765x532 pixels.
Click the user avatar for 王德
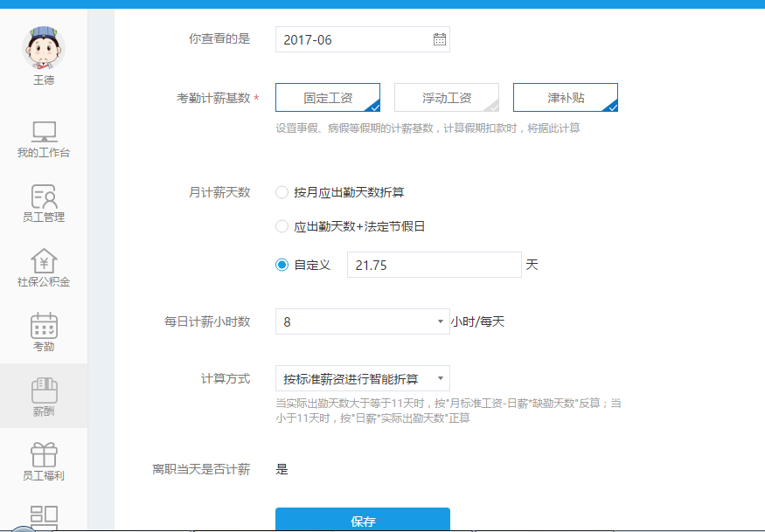[44, 47]
